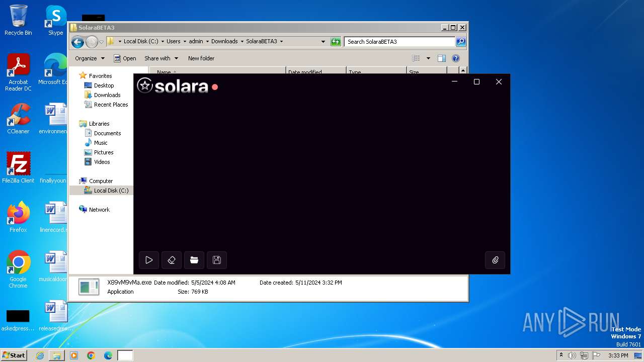Select the Skype desktop shortcut
The image size is (644, 362).
(56, 21)
